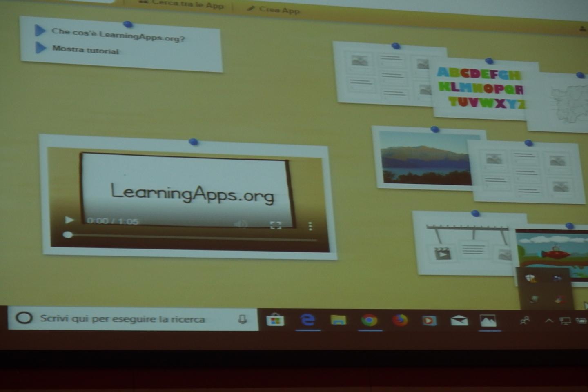
Task: Click the microphone icon in the search box
Action: 243,319
